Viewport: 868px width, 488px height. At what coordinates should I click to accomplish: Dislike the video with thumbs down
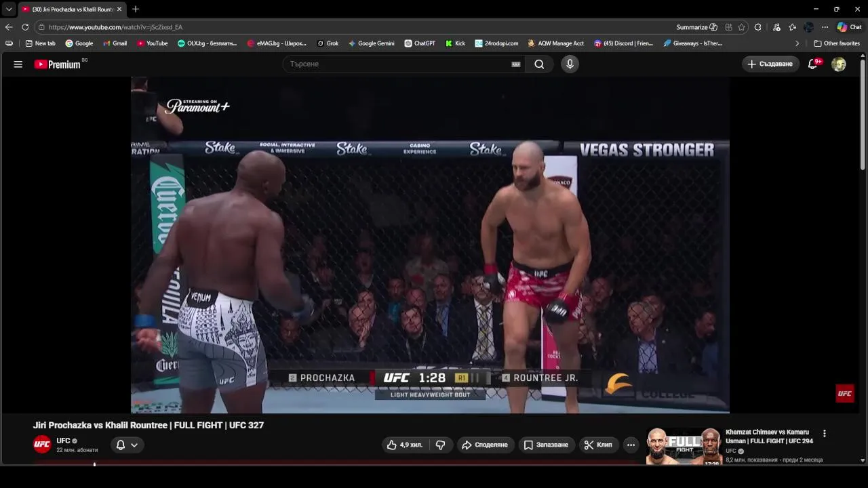coord(441,445)
